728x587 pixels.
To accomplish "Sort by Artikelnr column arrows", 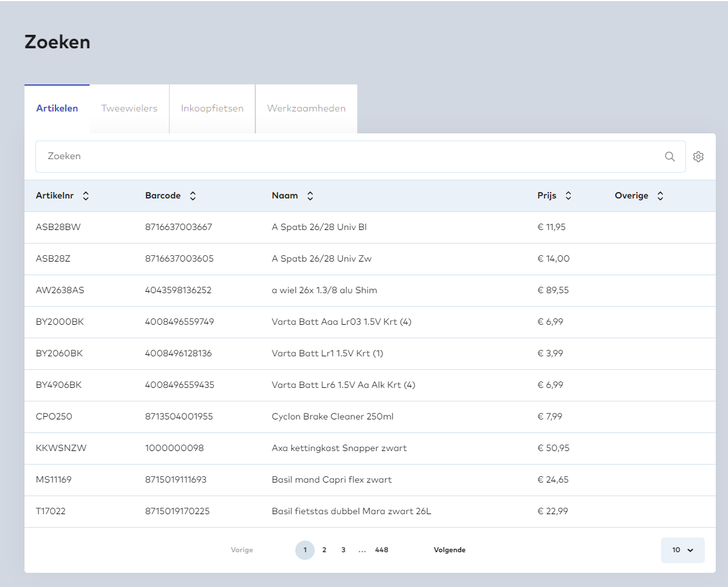I will [x=86, y=196].
